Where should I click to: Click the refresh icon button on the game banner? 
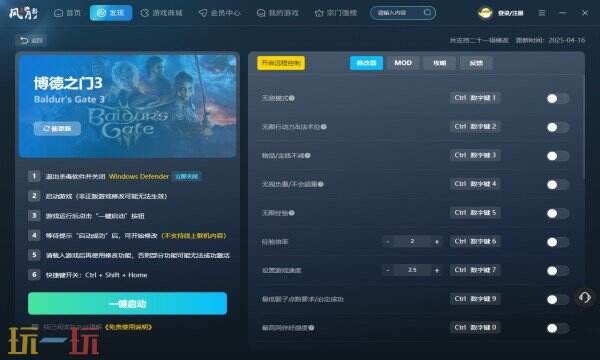coord(57,129)
